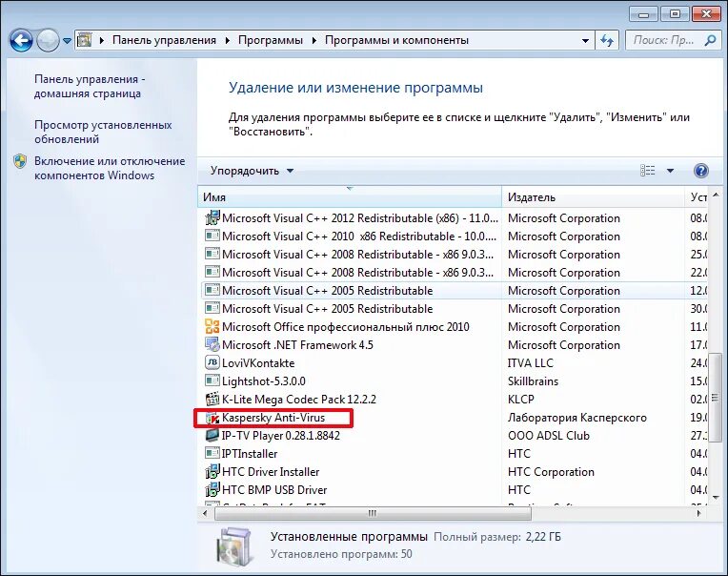This screenshot has height=576, width=728.
Task: Go back with the blue arrow button
Action: coord(21,40)
